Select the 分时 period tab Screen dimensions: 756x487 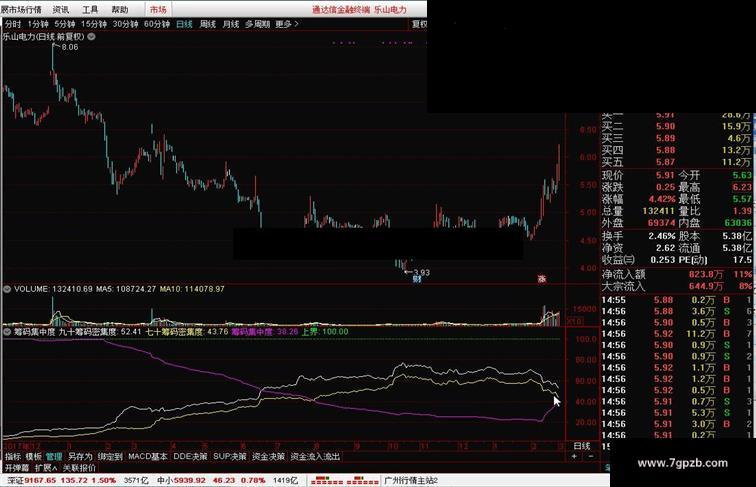point(13,24)
